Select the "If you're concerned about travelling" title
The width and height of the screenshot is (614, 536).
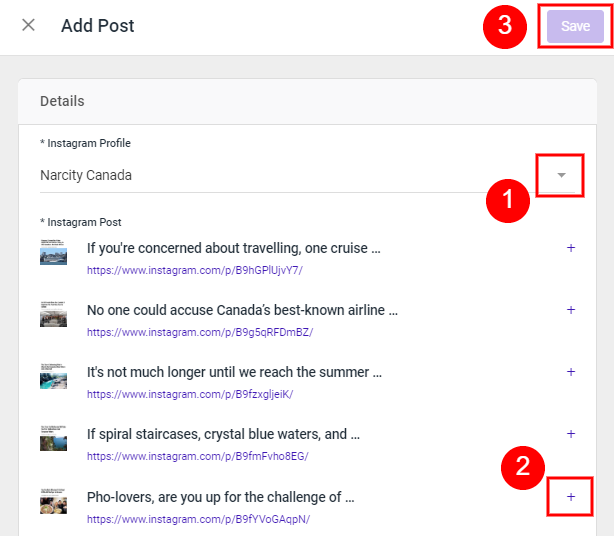pos(233,248)
